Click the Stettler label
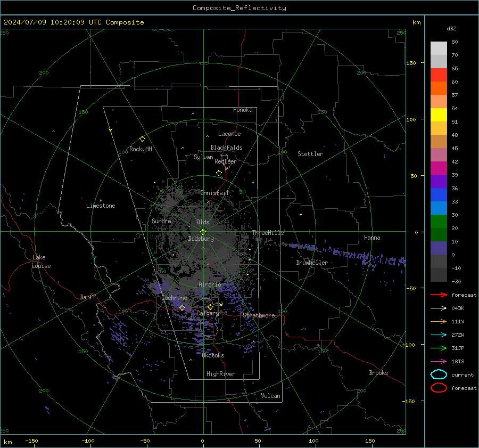Screen dimensions: 479x448 pyautogui.click(x=310, y=154)
